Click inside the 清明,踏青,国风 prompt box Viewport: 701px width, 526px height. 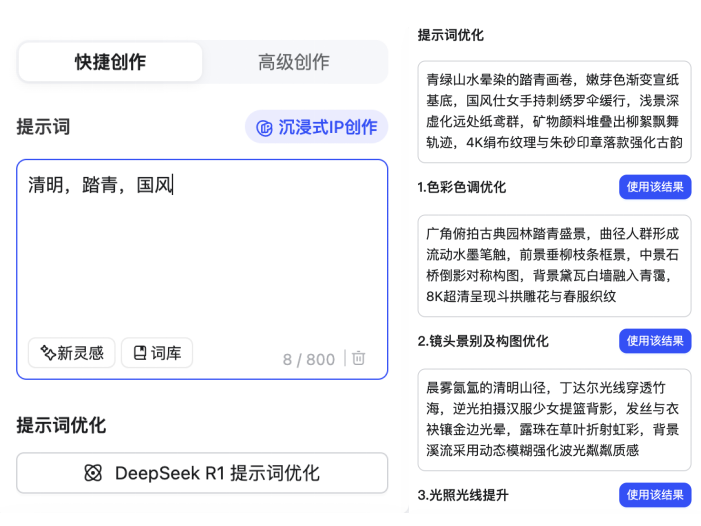pyautogui.click(x=200, y=250)
